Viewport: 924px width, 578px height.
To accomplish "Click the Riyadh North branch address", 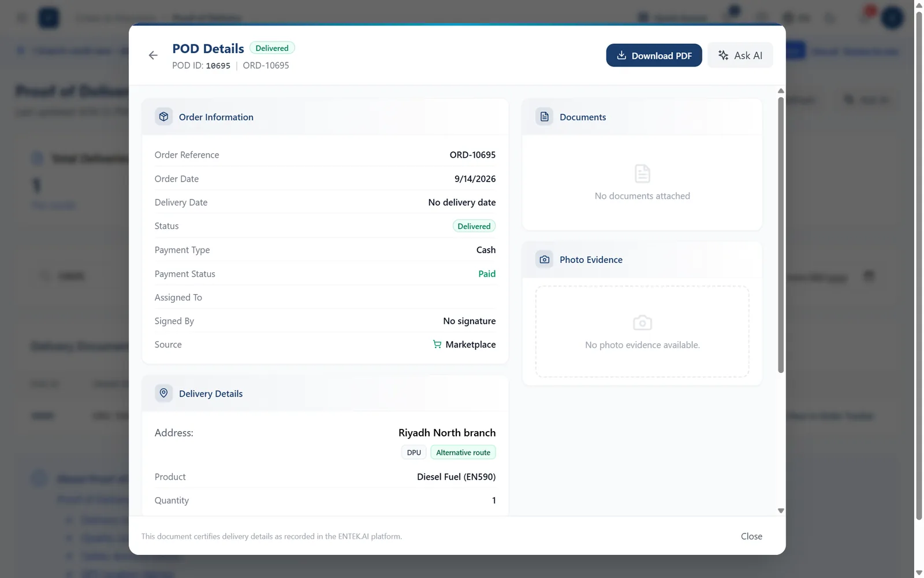I will [x=447, y=433].
